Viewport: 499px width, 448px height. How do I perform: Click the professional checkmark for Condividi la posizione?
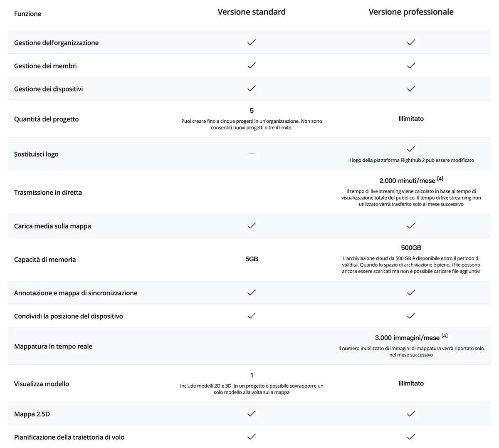[x=411, y=316]
